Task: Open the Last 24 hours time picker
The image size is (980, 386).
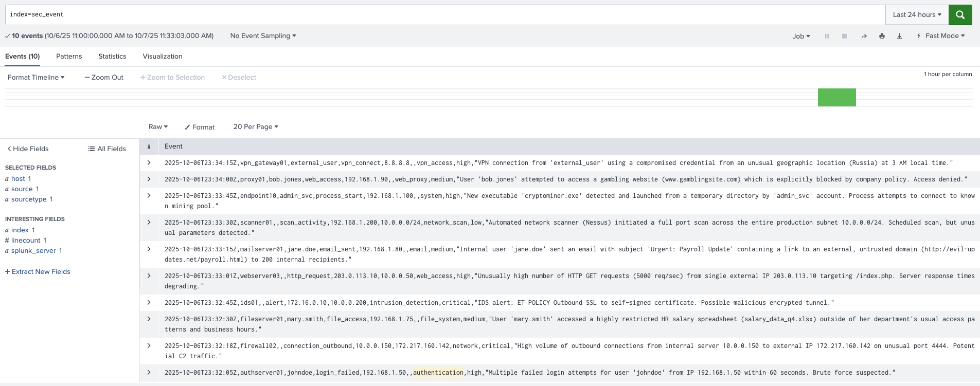Action: [x=917, y=15]
